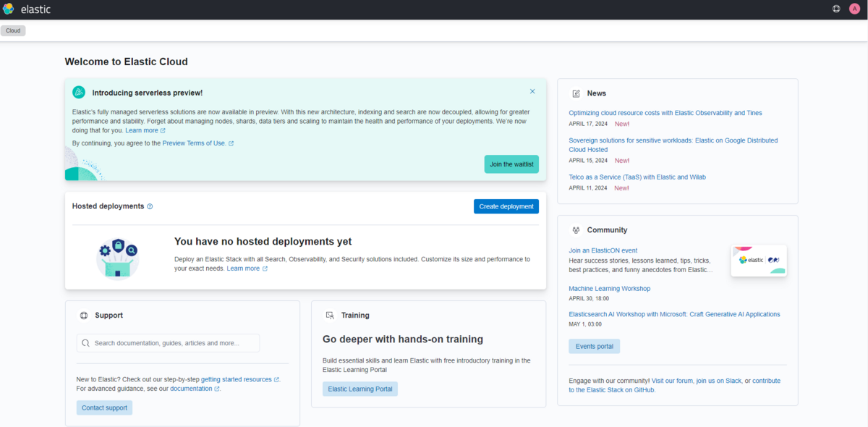Open Visit our forum link

(672, 381)
